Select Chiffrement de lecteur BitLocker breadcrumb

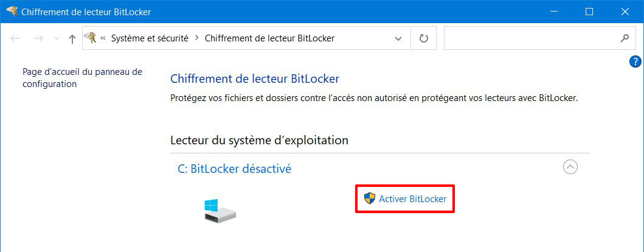[269, 38]
